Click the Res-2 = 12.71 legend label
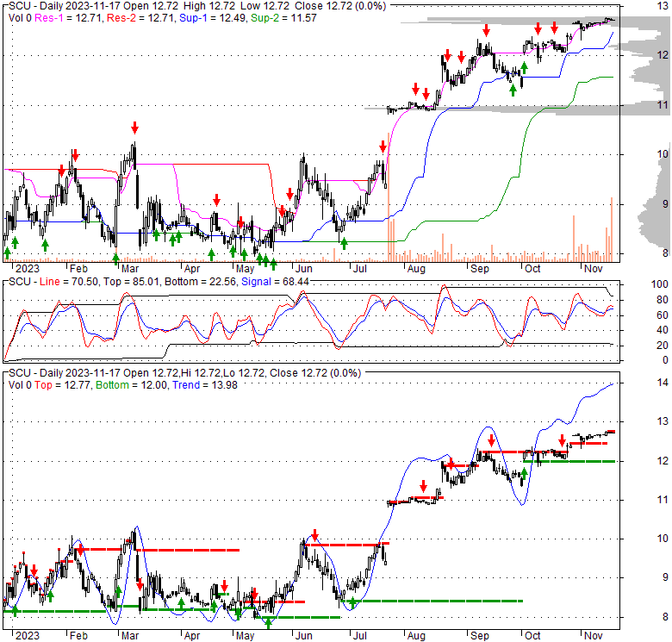The height and width of the screenshot is (642, 672). [x=140, y=18]
